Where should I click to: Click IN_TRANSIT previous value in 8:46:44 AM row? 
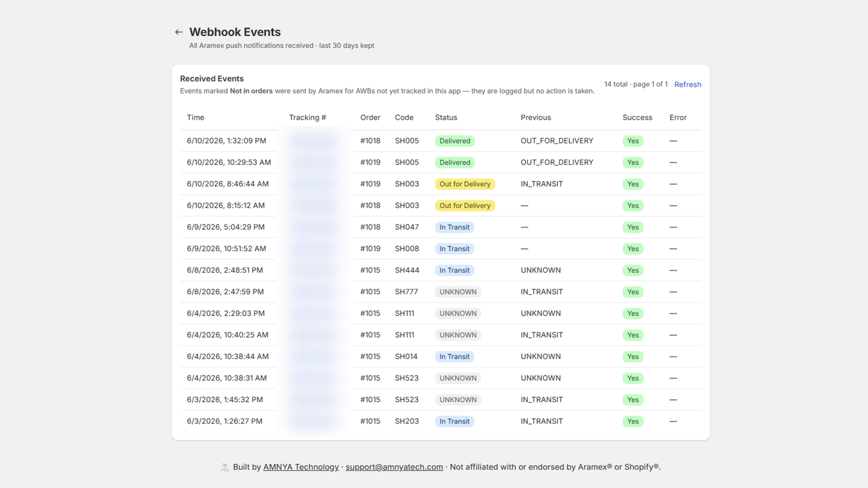tap(542, 184)
